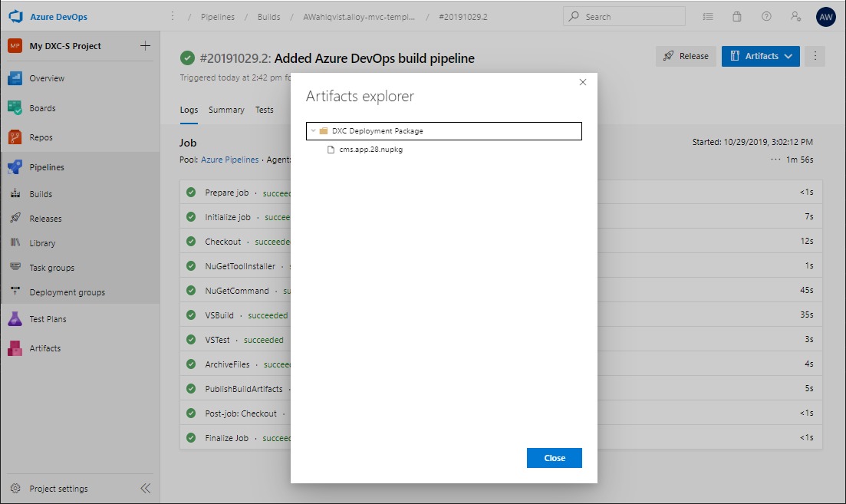
Task: Open the Artifacts sidebar icon
Action: 15,348
